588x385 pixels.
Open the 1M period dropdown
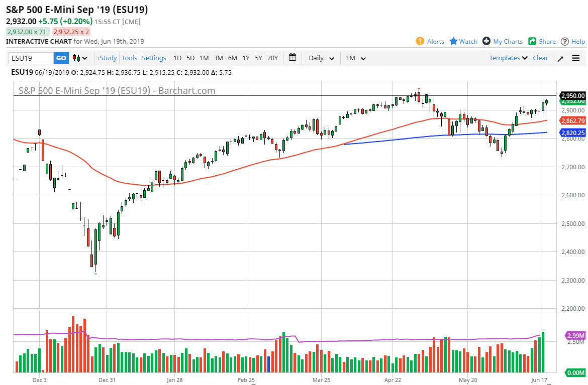tap(355, 58)
